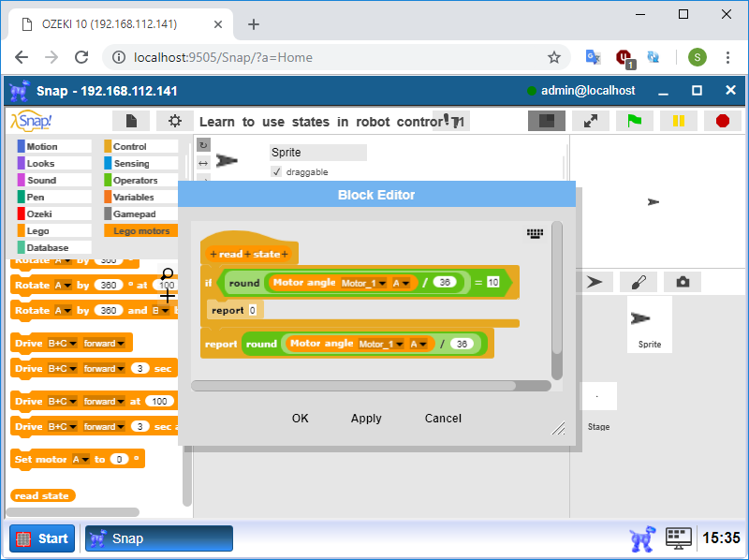Paint a new sprite with the brush icon
The width and height of the screenshot is (749, 560).
click(639, 282)
